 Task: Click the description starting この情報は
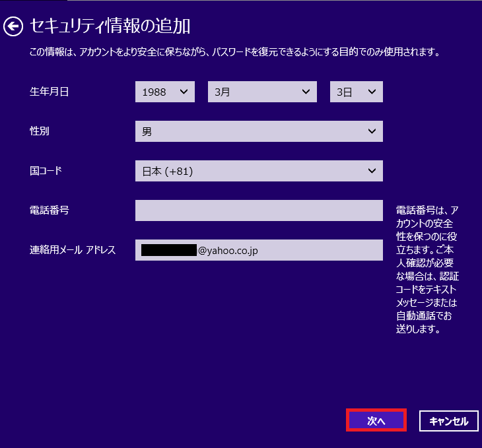(234, 52)
